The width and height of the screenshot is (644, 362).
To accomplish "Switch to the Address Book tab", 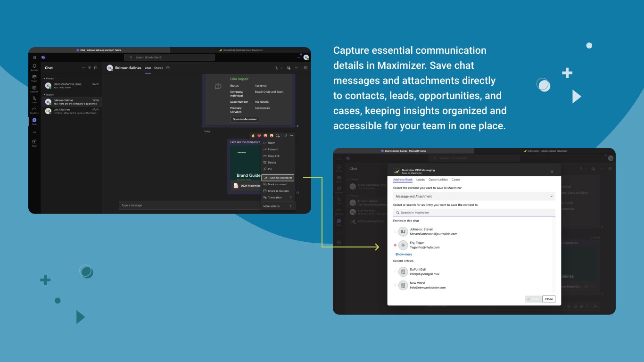I will 403,180.
